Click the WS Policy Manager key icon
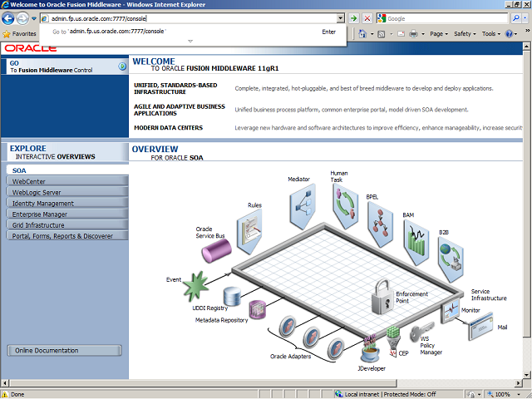The image size is (532, 399). click(421, 332)
